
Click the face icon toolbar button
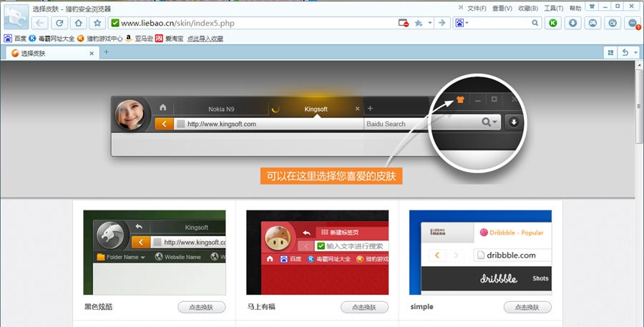[592, 23]
